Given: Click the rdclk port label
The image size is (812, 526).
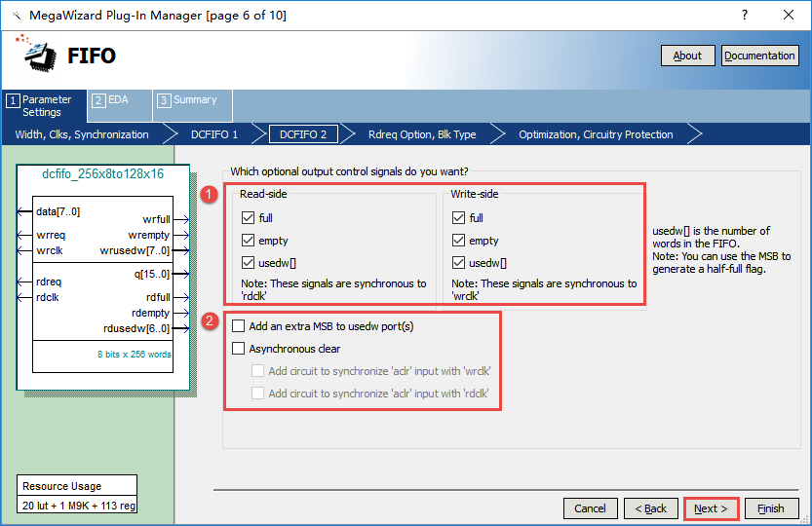Looking at the screenshot, I should (x=48, y=297).
